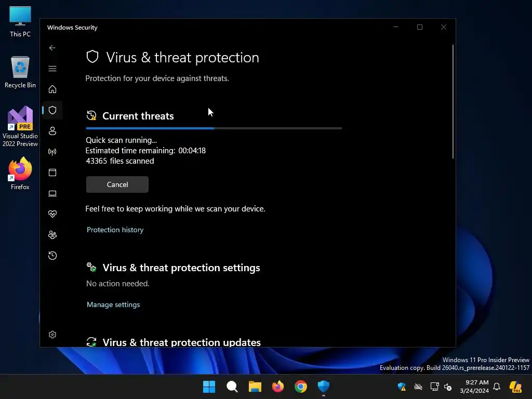Click 'Feel free to keep working' message
Viewport: 532px width, 399px height.
[x=175, y=209]
